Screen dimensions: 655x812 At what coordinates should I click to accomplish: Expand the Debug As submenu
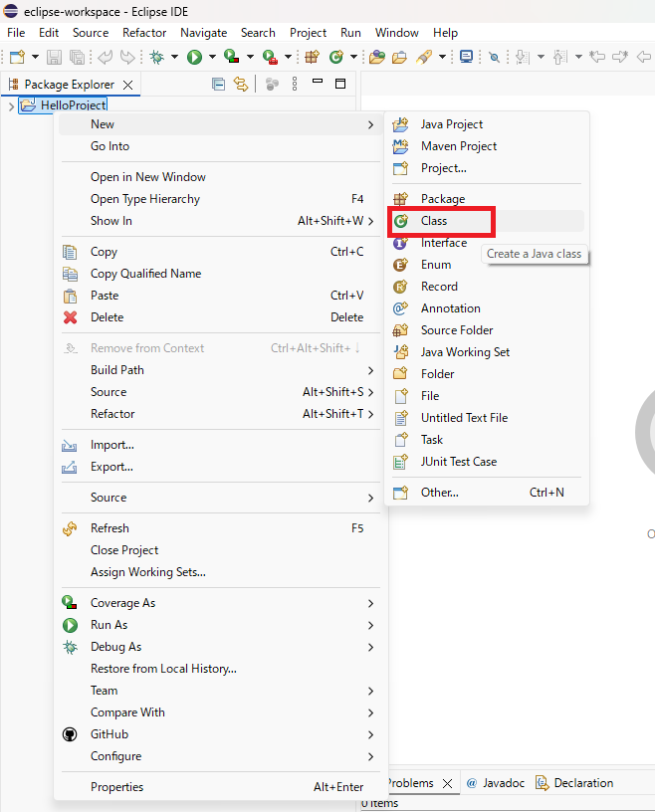pos(221,647)
